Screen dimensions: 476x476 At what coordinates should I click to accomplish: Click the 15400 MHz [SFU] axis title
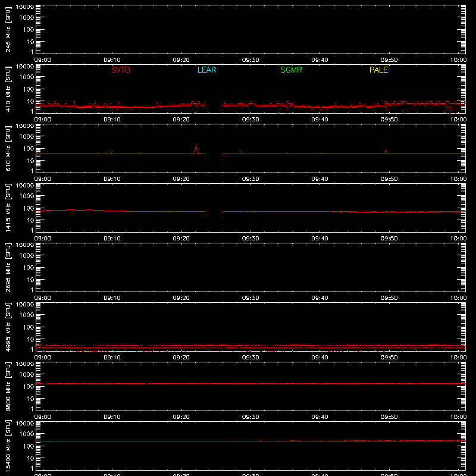tap(8, 446)
